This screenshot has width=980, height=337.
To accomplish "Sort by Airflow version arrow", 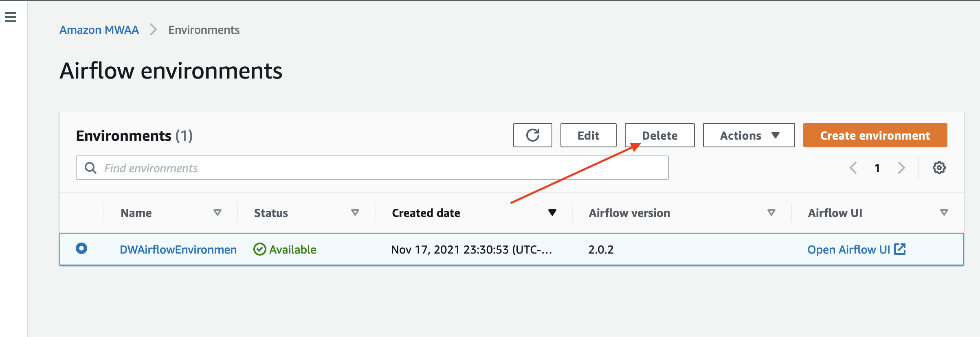I will pos(771,212).
